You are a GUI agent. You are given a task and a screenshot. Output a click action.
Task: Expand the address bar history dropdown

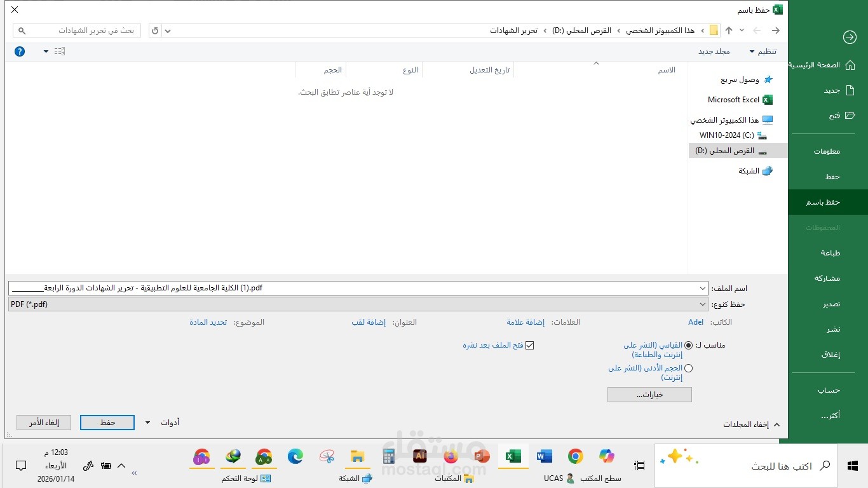(168, 30)
